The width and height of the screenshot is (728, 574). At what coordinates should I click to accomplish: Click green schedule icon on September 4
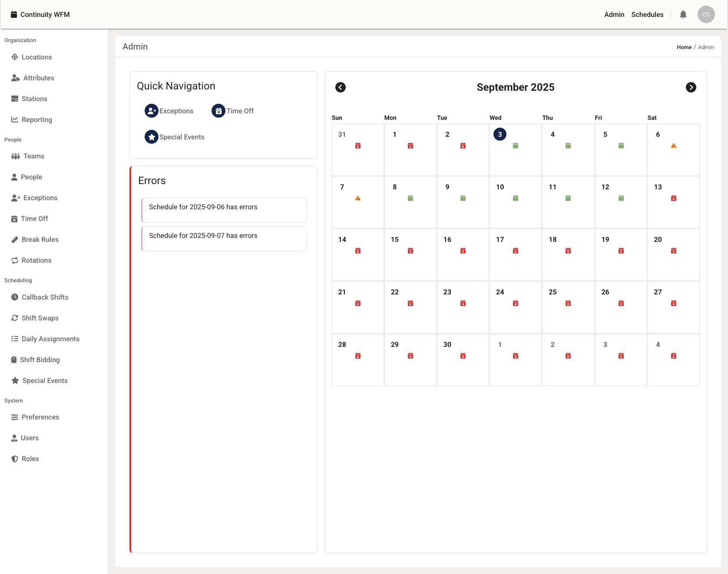coord(568,145)
